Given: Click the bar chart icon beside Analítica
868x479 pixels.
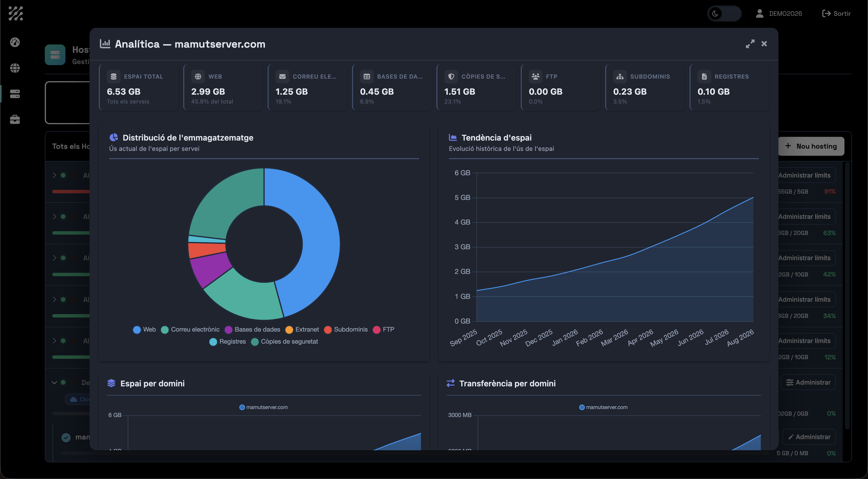Looking at the screenshot, I should click(x=105, y=44).
